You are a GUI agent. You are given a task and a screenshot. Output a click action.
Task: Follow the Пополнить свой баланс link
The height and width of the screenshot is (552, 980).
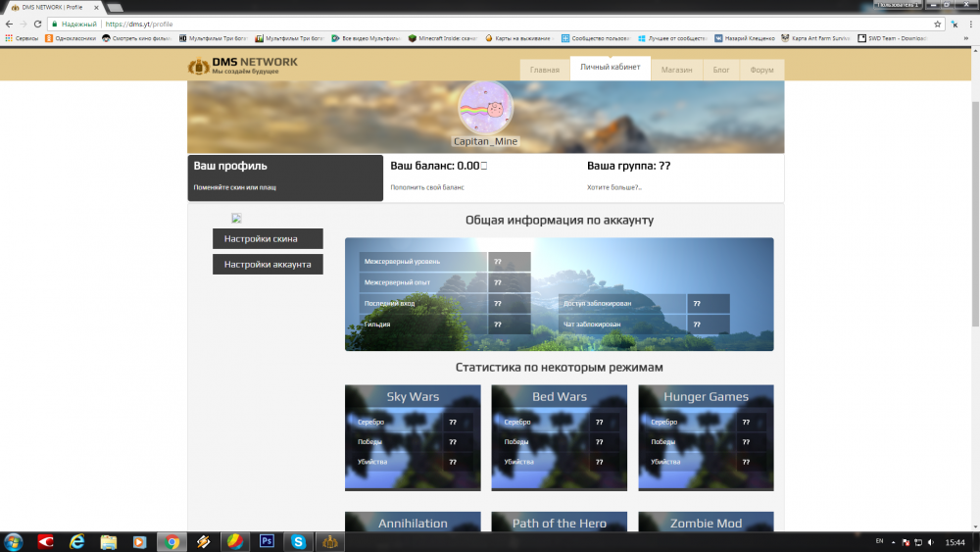tap(427, 186)
